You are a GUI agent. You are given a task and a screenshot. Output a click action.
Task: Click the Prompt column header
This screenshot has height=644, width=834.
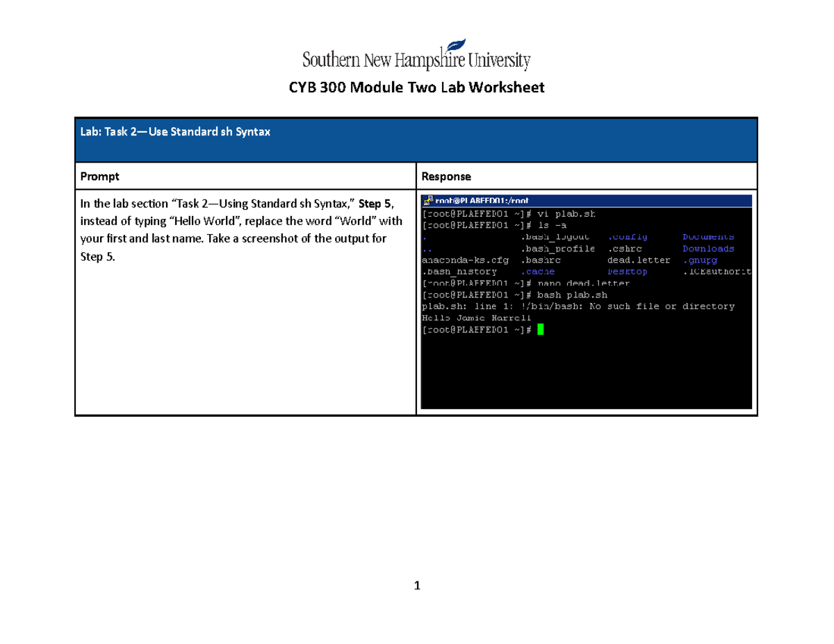click(99, 176)
